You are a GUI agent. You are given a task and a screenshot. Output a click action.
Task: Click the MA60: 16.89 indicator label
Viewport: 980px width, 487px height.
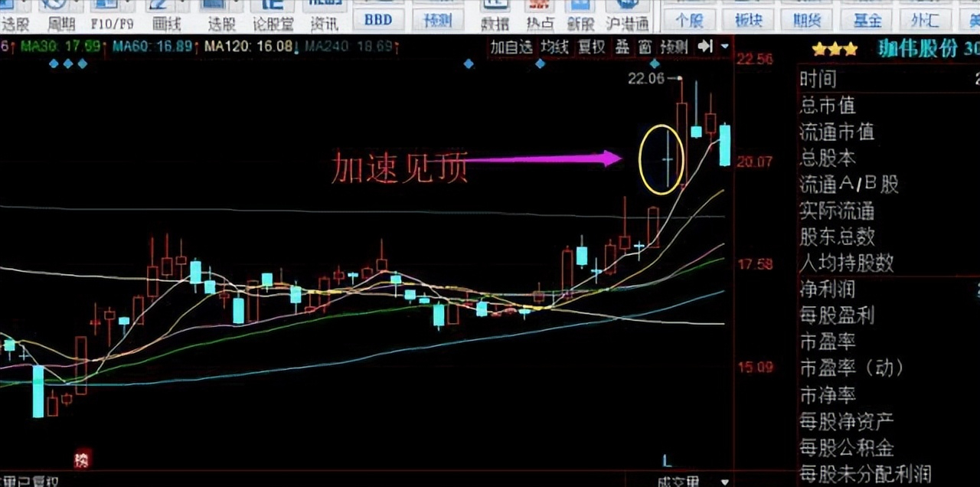tap(152, 47)
